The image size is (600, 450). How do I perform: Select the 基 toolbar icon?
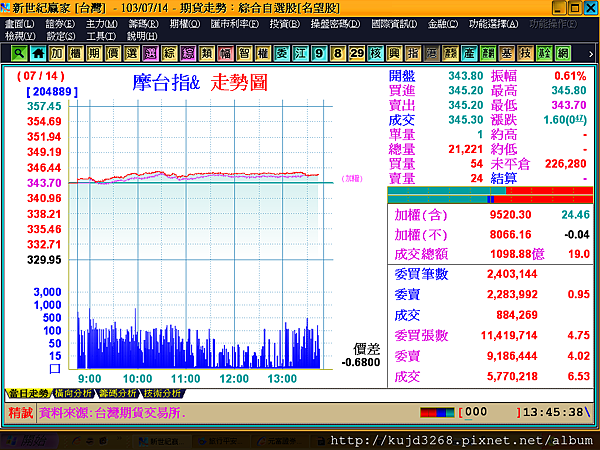coord(507,53)
